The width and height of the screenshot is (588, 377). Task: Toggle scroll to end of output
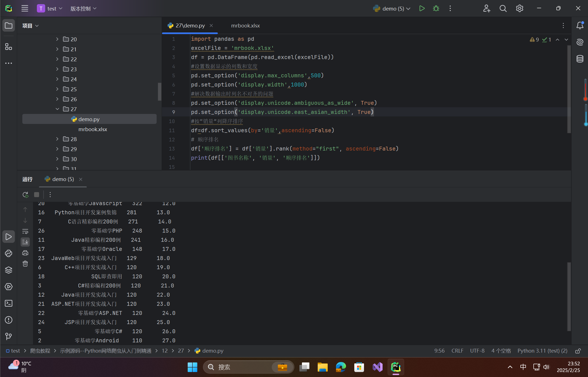(x=25, y=242)
